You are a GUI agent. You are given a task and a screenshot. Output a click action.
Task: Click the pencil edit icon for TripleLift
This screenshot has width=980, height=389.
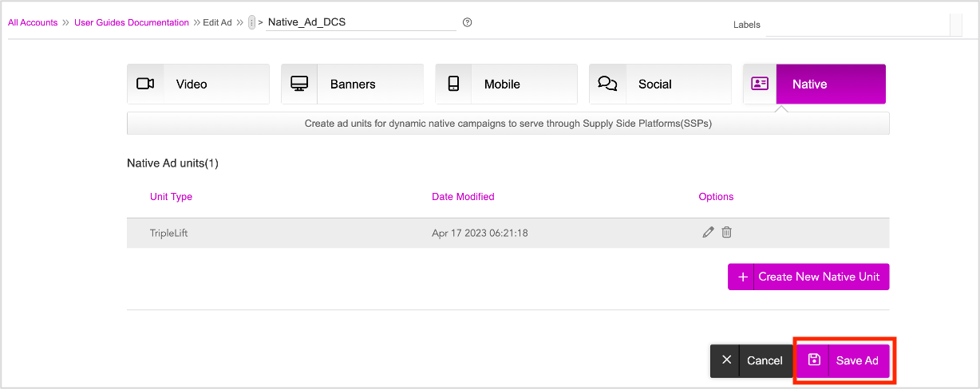pyautogui.click(x=708, y=233)
